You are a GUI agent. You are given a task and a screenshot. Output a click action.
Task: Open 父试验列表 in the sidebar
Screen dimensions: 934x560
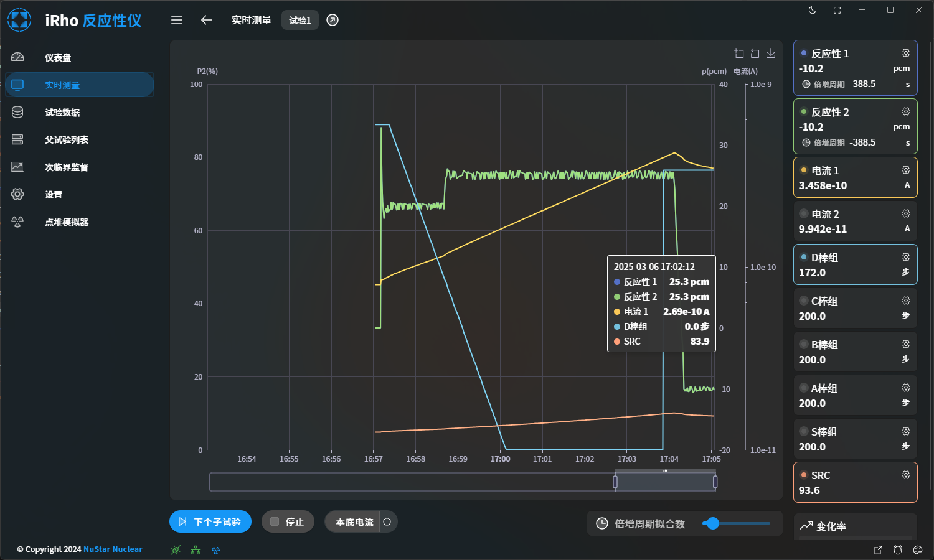[80, 139]
